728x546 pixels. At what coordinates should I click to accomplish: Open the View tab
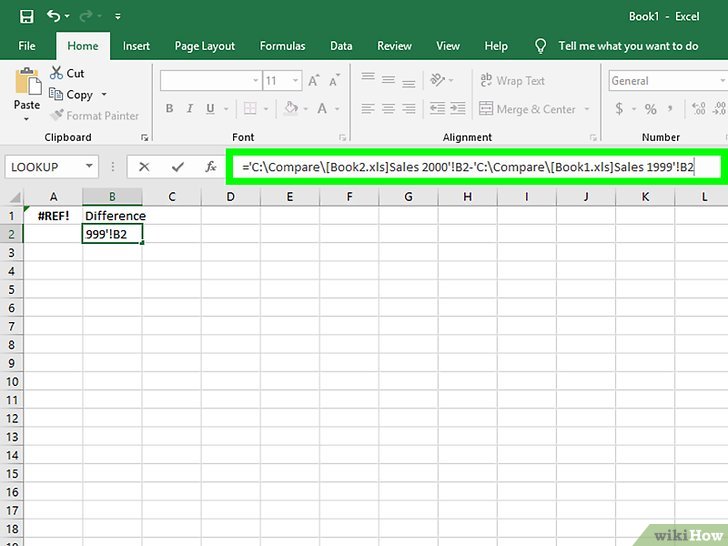[x=448, y=46]
